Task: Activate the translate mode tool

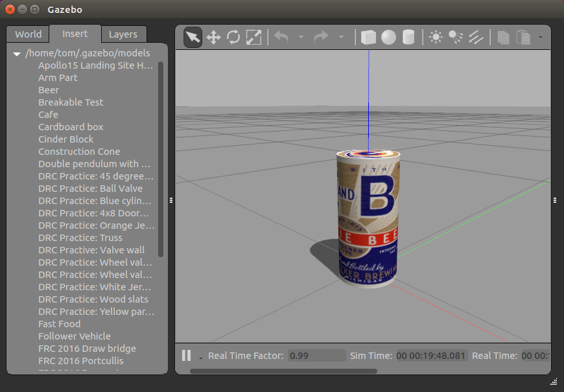Action: point(213,38)
